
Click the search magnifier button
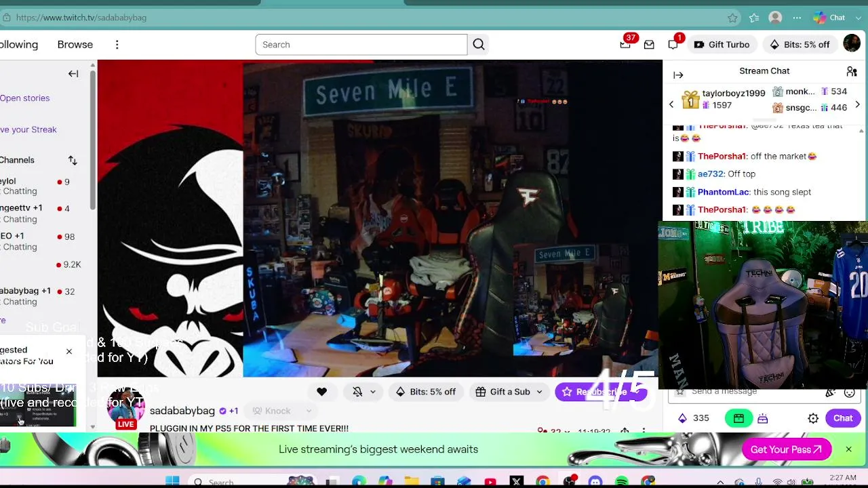coord(479,45)
